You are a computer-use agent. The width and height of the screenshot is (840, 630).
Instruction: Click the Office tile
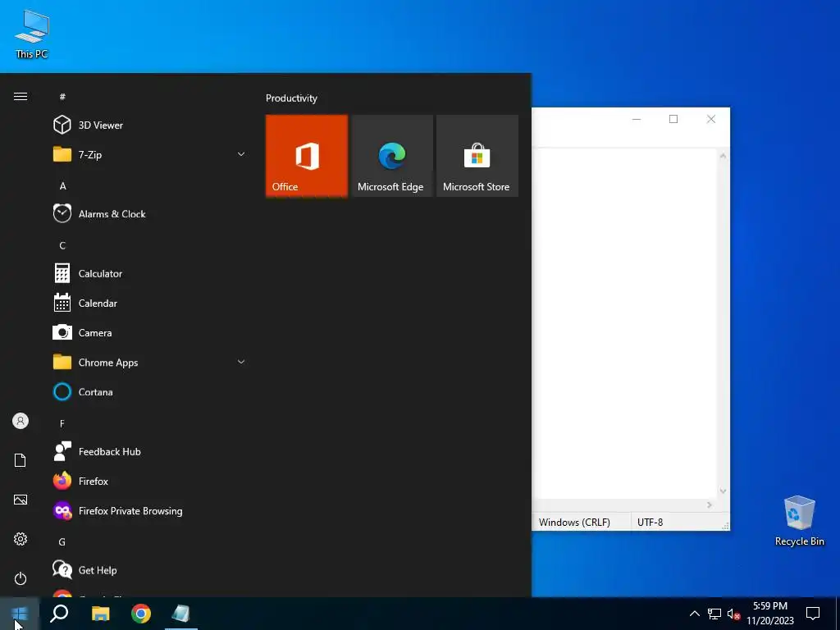click(x=307, y=156)
